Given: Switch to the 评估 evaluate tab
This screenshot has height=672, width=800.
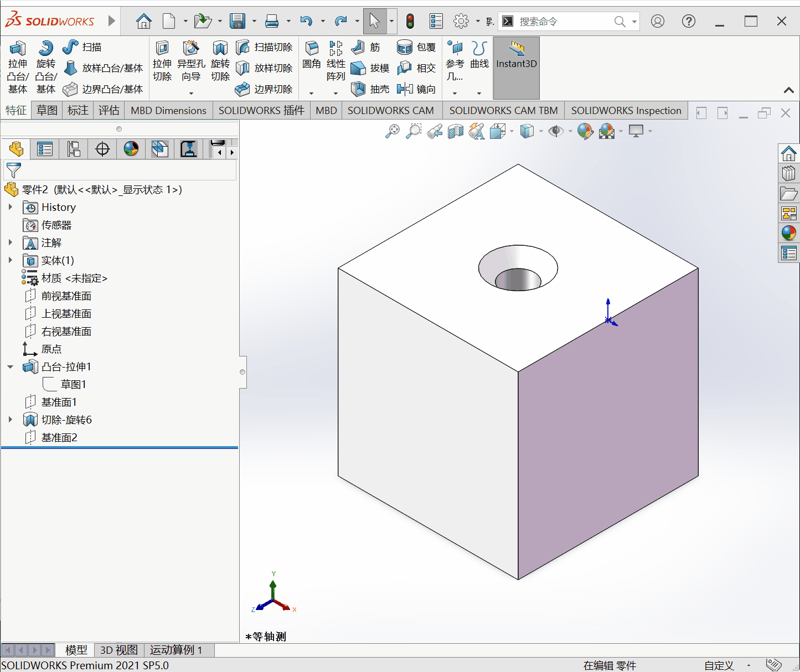Looking at the screenshot, I should [109, 111].
